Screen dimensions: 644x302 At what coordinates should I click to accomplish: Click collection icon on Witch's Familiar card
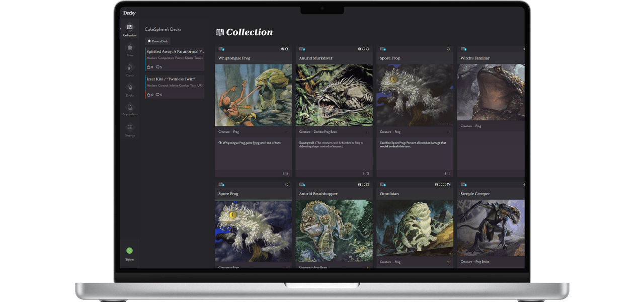coord(463,49)
